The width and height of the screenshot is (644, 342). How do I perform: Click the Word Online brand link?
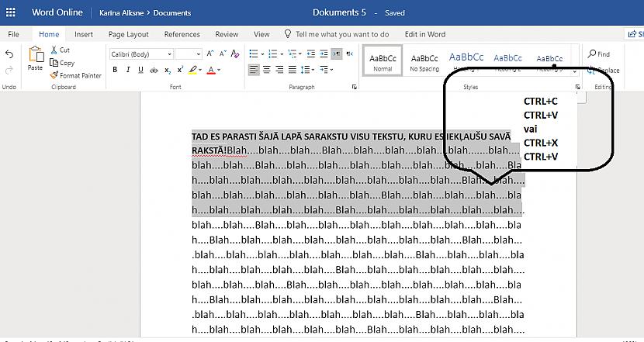(x=57, y=12)
